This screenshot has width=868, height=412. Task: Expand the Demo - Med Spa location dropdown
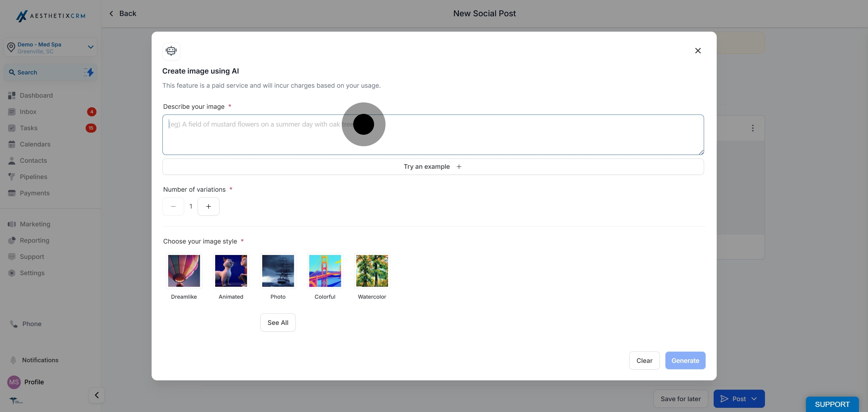(x=90, y=47)
